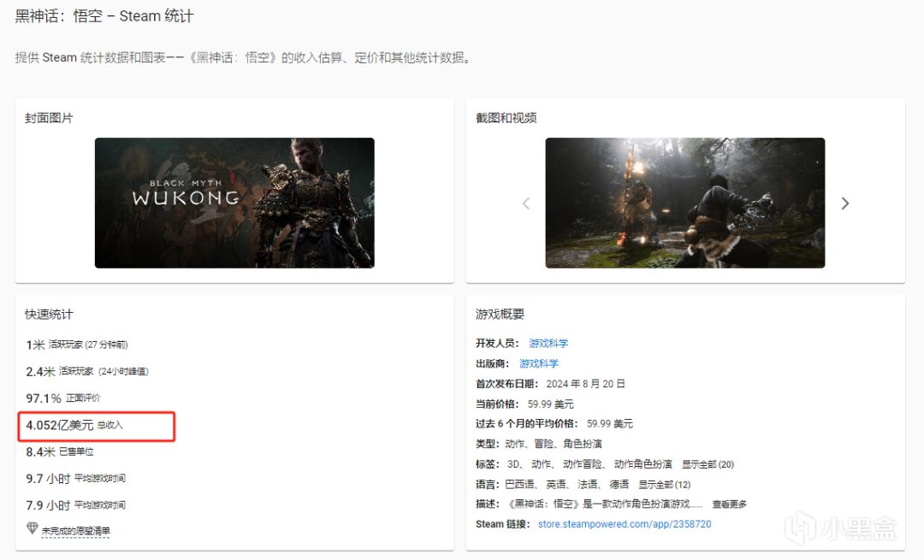Screen dimensions: 924x560
Task: Go to previous screenshot with left chevron
Action: (x=525, y=203)
